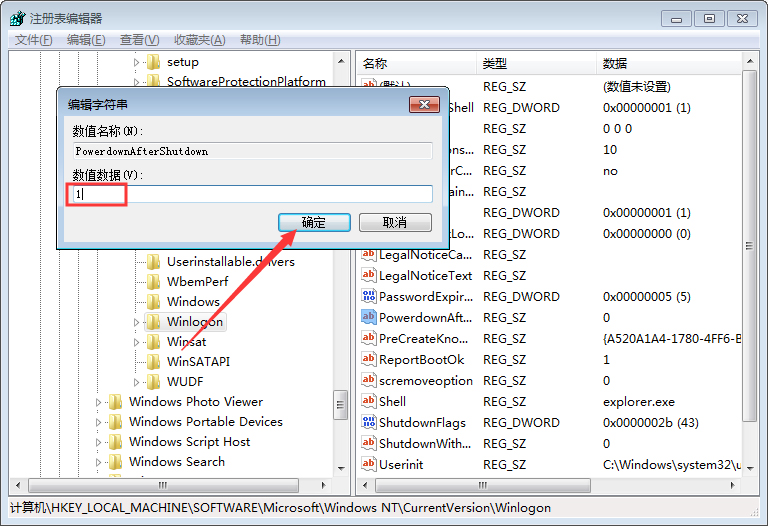Select the WinSATAPI tree item

click(x=198, y=362)
